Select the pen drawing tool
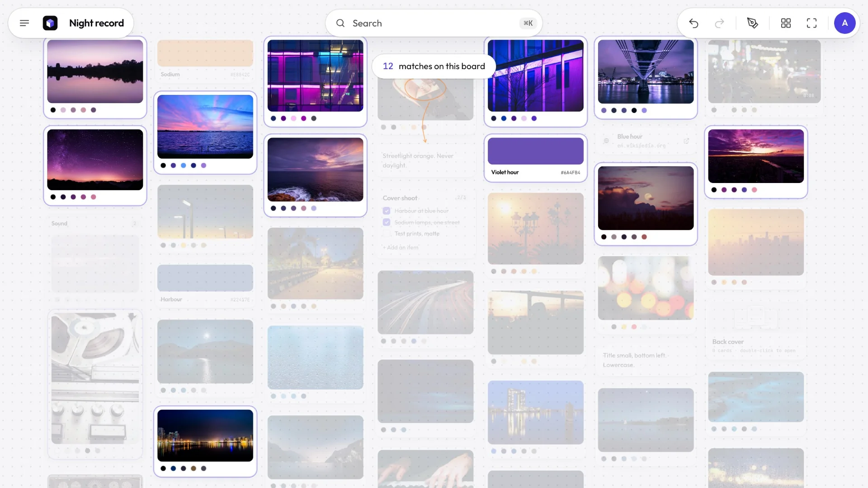Screen dimensions: 868x488 pyautogui.click(x=753, y=23)
